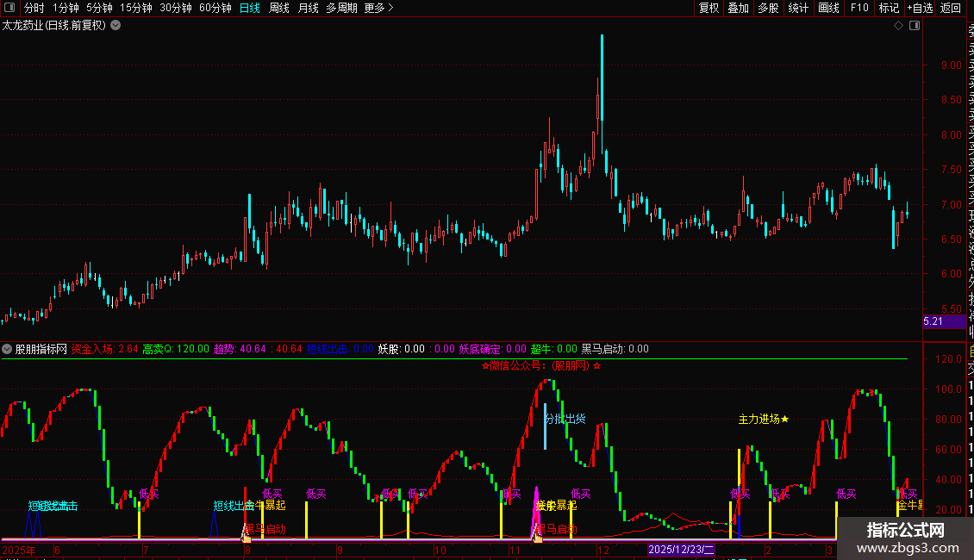Click the 5.21 current price label

point(944,321)
